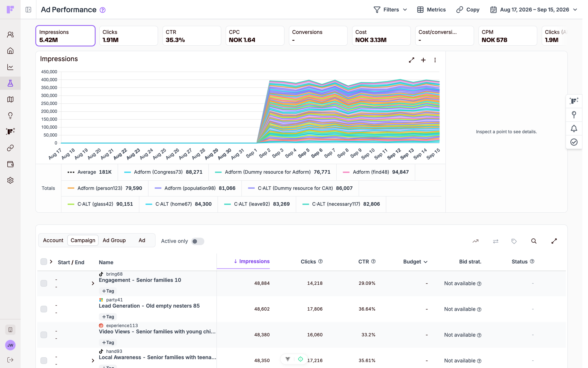
Task: Select the CPM metric card
Action: [508, 36]
